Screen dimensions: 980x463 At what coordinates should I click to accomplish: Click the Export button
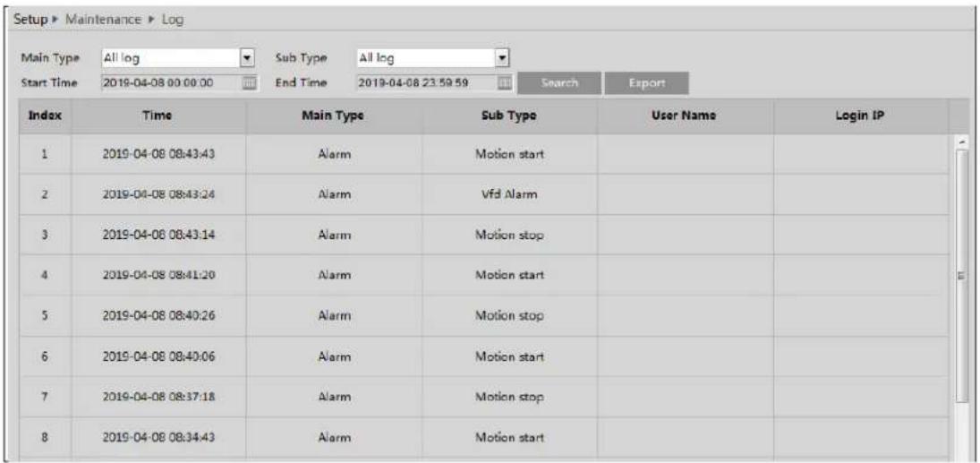(x=647, y=83)
